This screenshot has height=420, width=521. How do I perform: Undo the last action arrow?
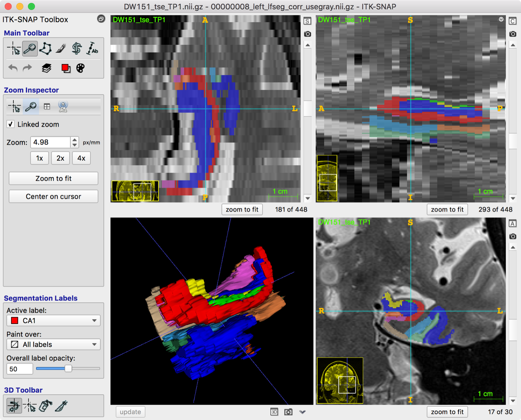13,68
